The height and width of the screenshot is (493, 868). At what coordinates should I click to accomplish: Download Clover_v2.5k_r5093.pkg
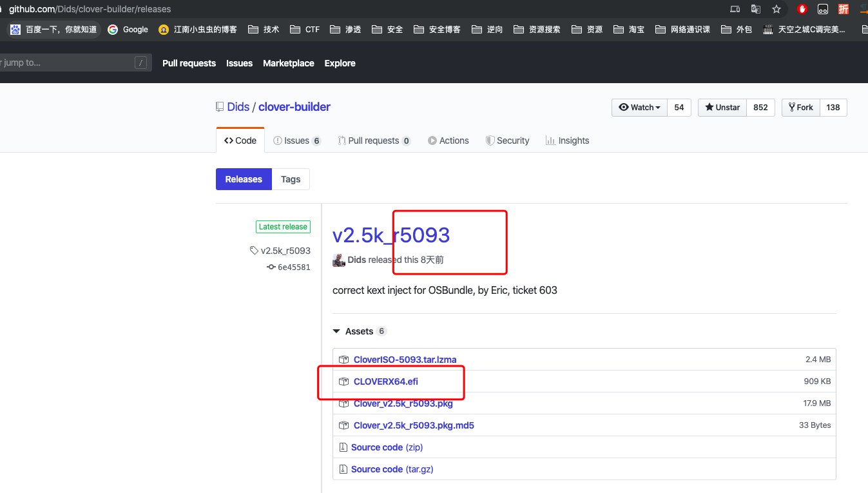[x=403, y=403]
